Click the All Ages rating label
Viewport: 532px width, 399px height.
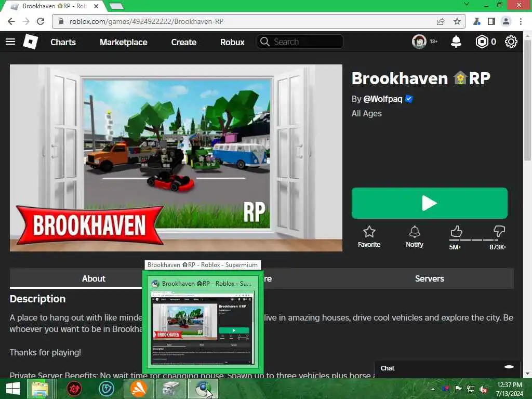pos(366,114)
